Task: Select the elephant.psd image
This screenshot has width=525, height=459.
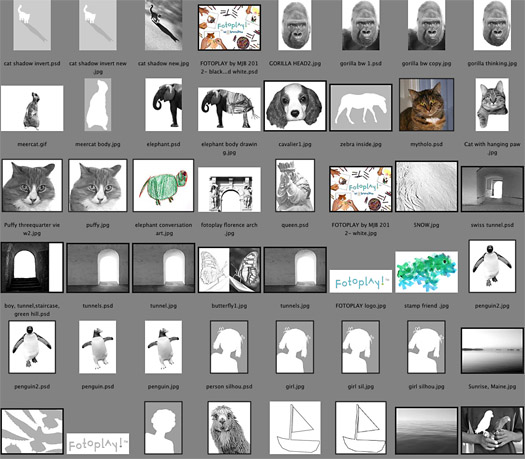Action: [x=164, y=104]
